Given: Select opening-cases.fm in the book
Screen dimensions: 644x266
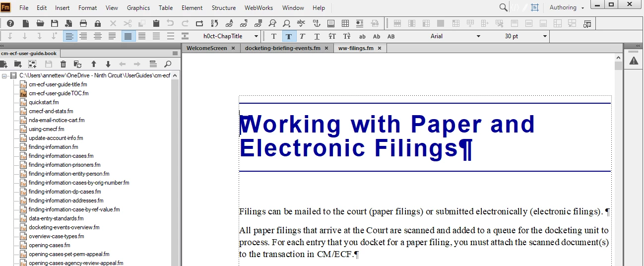Looking at the screenshot, I should coord(50,245).
